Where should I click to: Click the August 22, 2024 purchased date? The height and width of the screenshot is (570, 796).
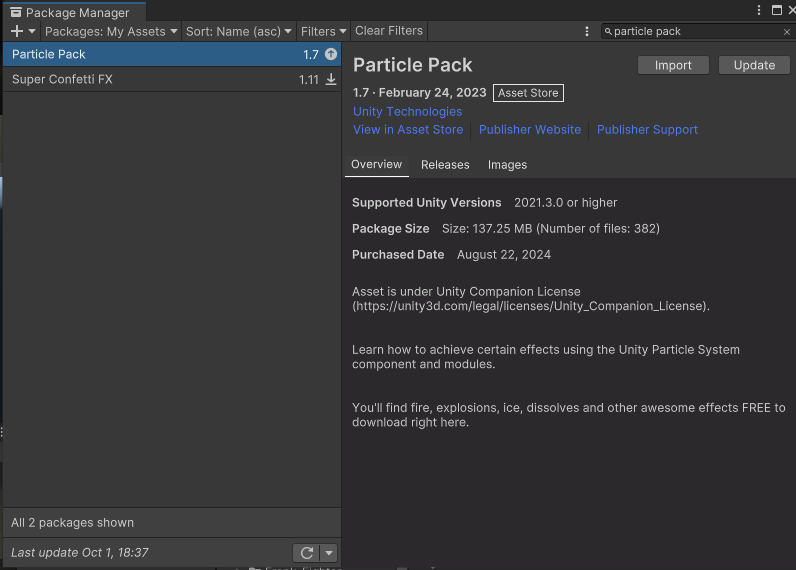(504, 255)
